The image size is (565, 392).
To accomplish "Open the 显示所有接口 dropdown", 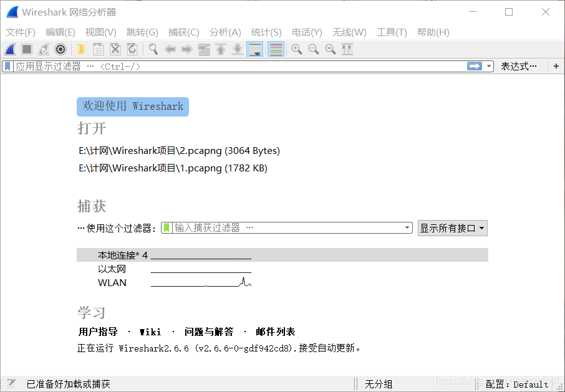I will (453, 228).
